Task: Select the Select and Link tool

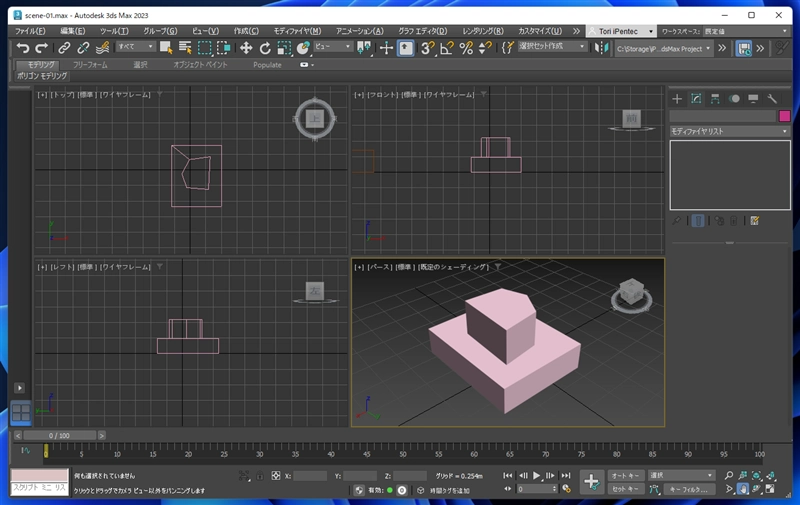Action: click(x=64, y=48)
